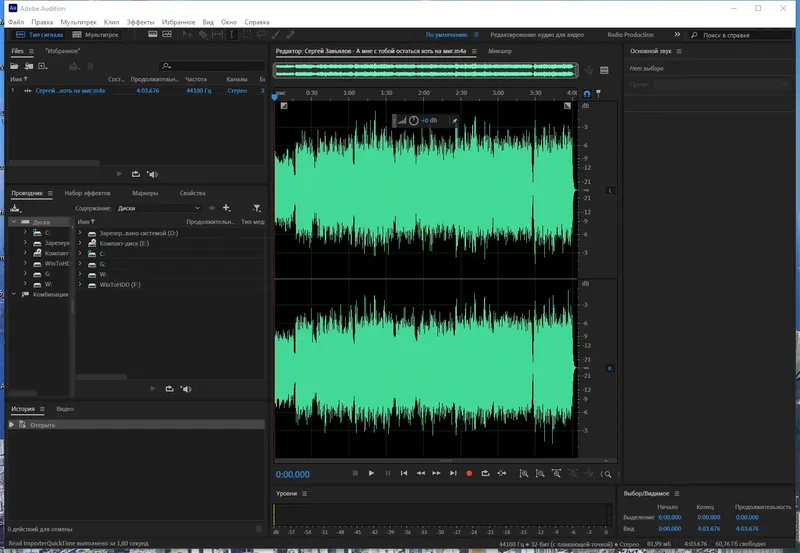This screenshot has height=553, width=800.
Task: Switch to the Мультитрек view
Action: tap(93, 34)
